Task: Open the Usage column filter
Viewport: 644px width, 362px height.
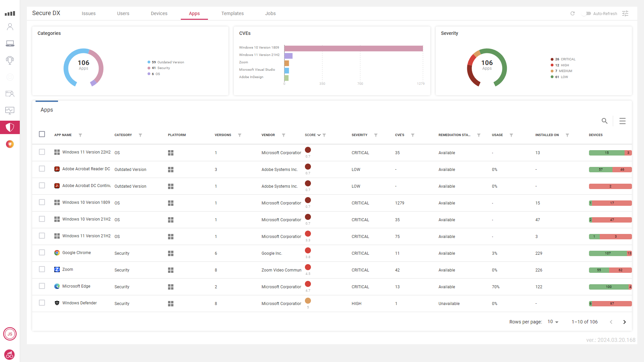Action: tap(511, 135)
